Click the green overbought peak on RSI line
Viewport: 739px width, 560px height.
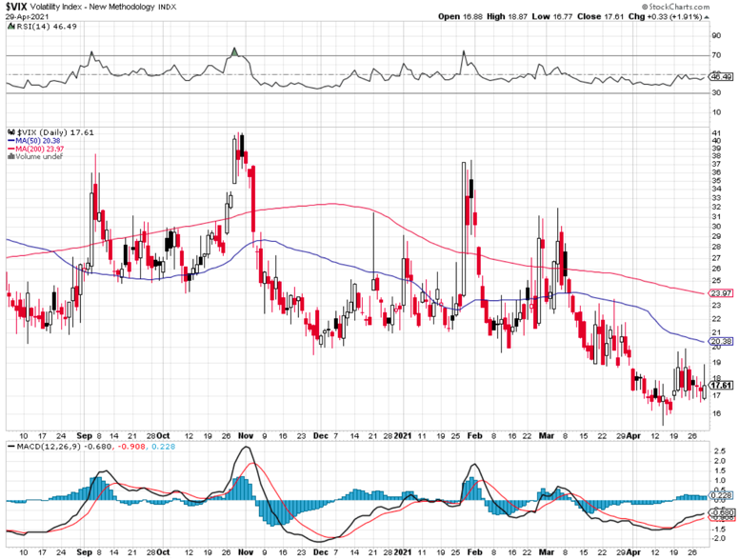[x=233, y=50]
